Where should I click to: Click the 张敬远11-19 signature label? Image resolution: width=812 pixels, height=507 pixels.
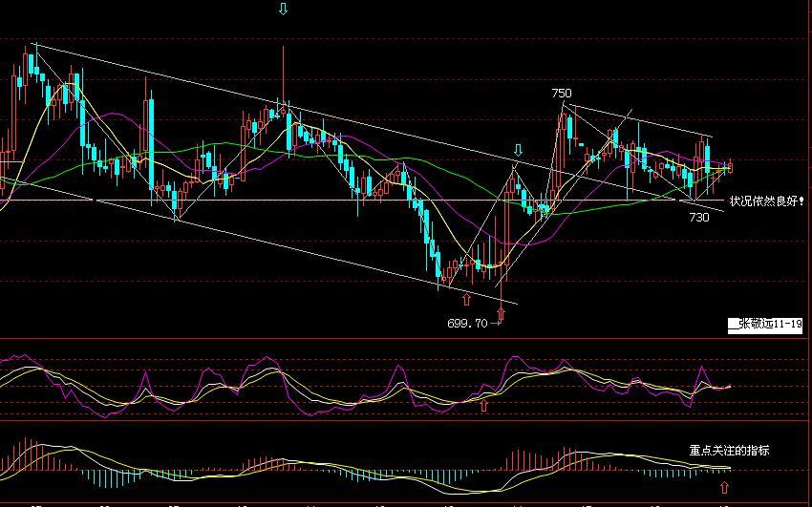tap(764, 326)
